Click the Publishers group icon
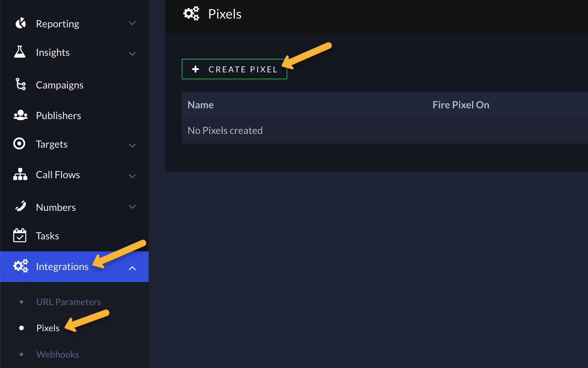588x368 pixels. [20, 115]
